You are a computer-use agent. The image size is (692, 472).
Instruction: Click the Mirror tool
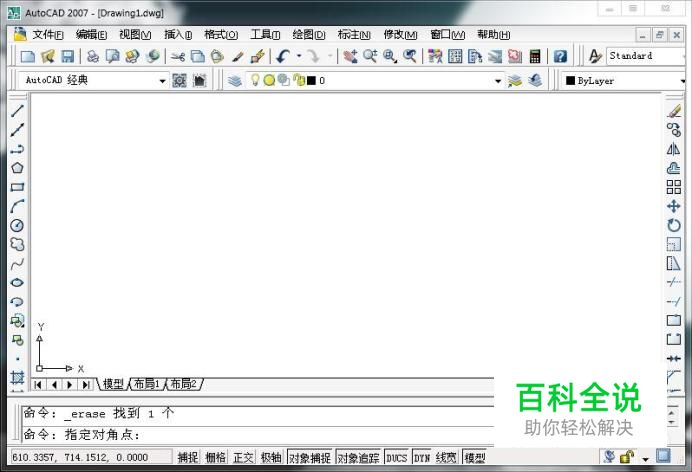pos(673,149)
